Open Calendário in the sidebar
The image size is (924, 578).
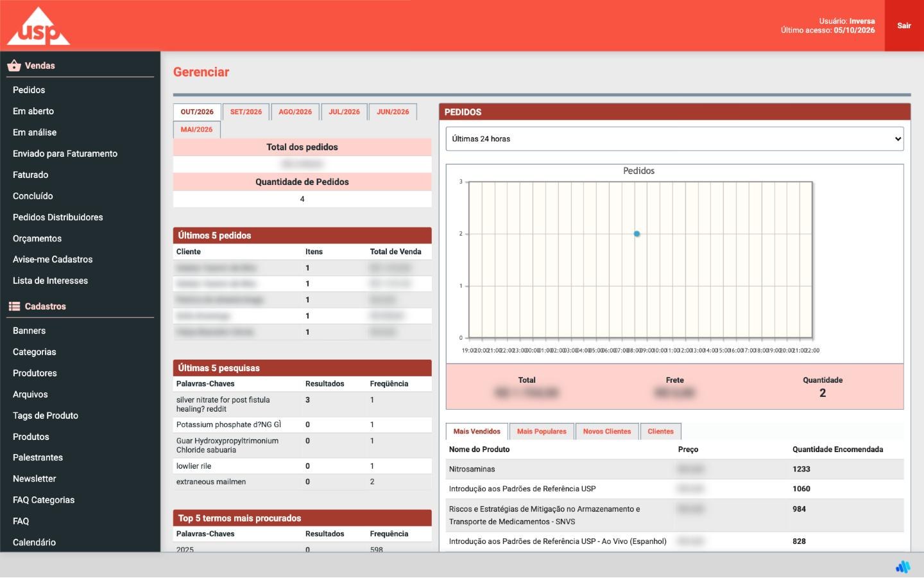pyautogui.click(x=34, y=542)
